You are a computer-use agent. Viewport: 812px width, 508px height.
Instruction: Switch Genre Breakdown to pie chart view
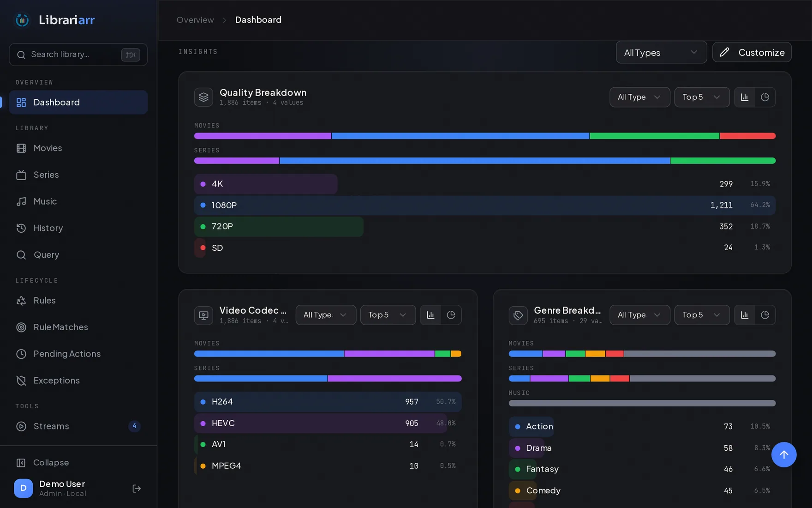coord(765,315)
